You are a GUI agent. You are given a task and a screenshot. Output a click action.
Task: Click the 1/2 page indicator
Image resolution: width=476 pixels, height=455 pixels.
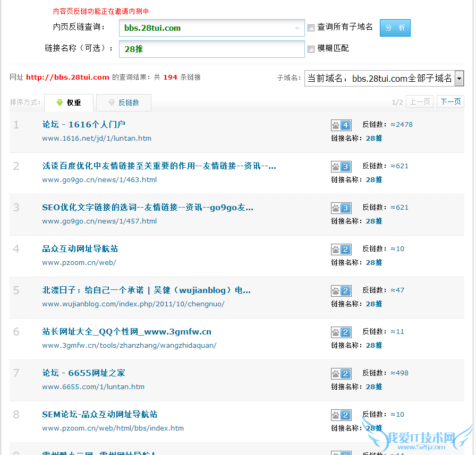[397, 102]
